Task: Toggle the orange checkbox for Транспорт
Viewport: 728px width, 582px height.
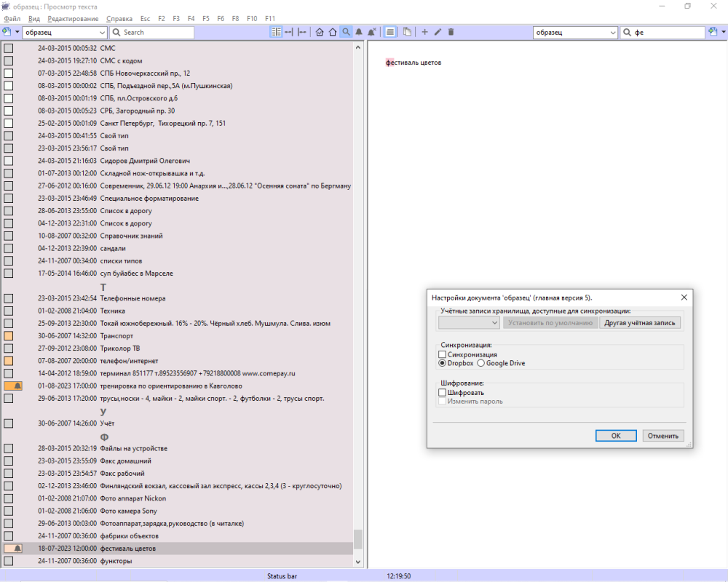Action: [8, 335]
